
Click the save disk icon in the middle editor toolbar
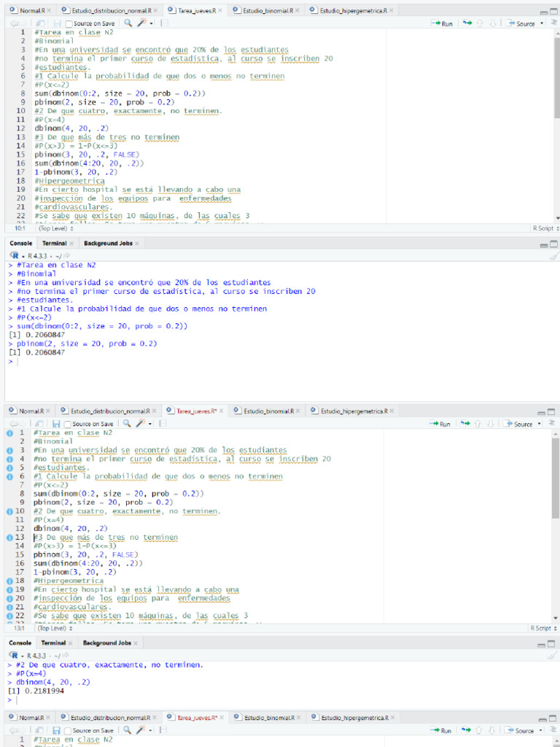(55, 424)
